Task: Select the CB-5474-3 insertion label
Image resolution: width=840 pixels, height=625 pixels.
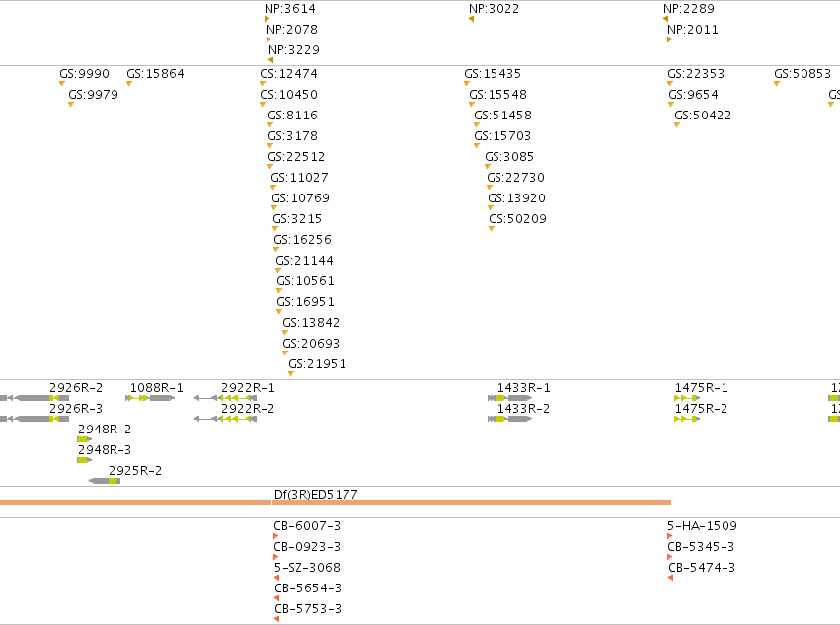Action: click(x=702, y=568)
